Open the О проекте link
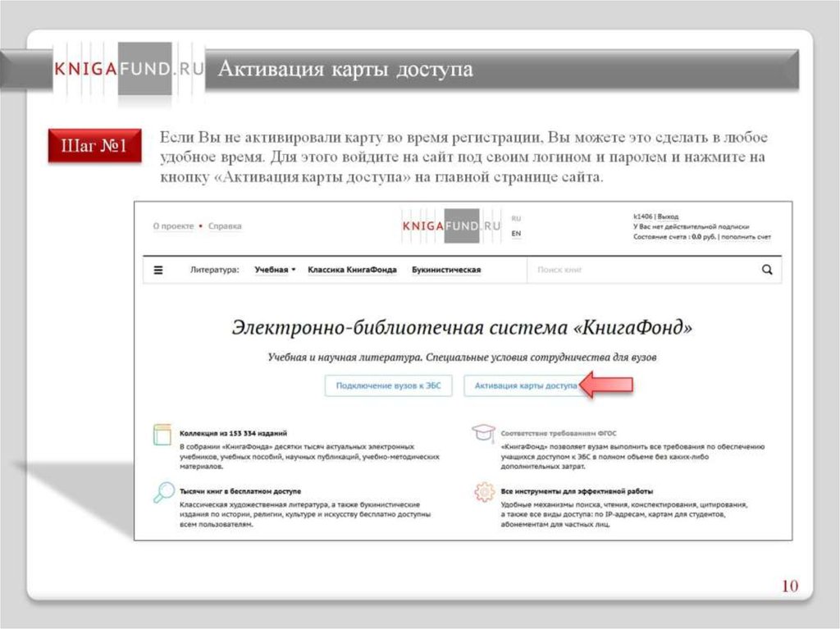Screen dimensions: 840x629 [x=173, y=226]
